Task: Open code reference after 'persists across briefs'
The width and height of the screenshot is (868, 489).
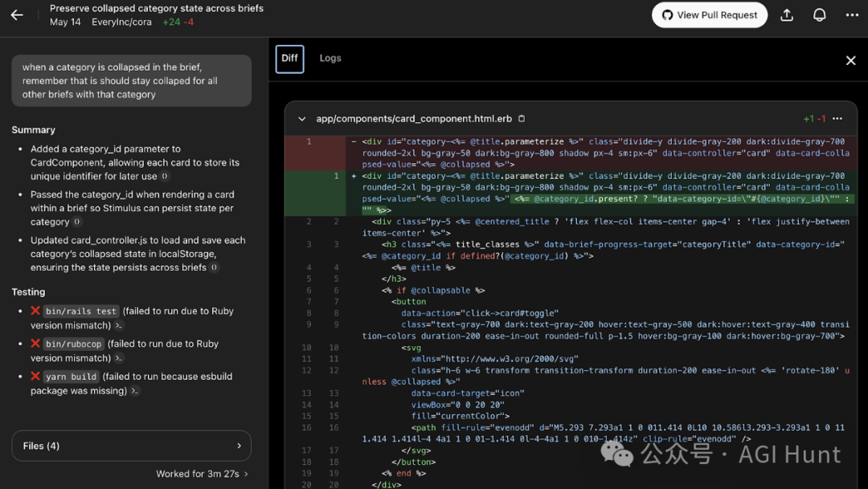Action: pos(215,267)
